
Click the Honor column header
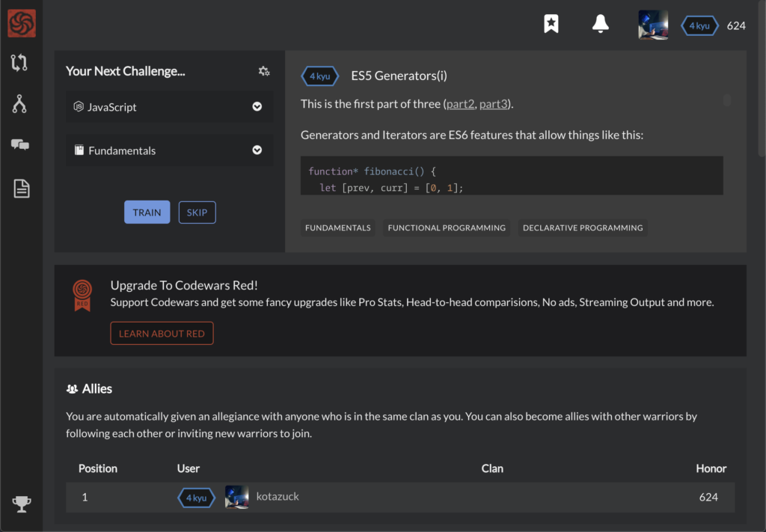[x=711, y=468]
